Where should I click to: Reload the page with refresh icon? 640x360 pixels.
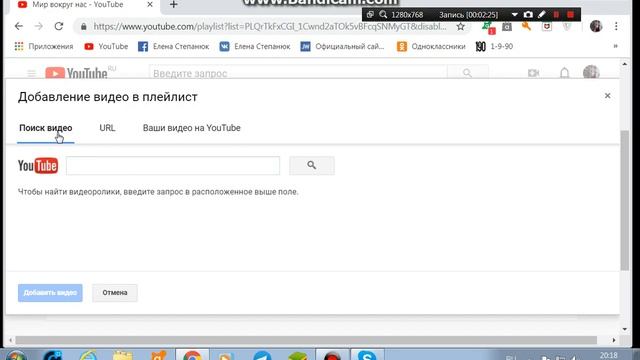click(59, 27)
